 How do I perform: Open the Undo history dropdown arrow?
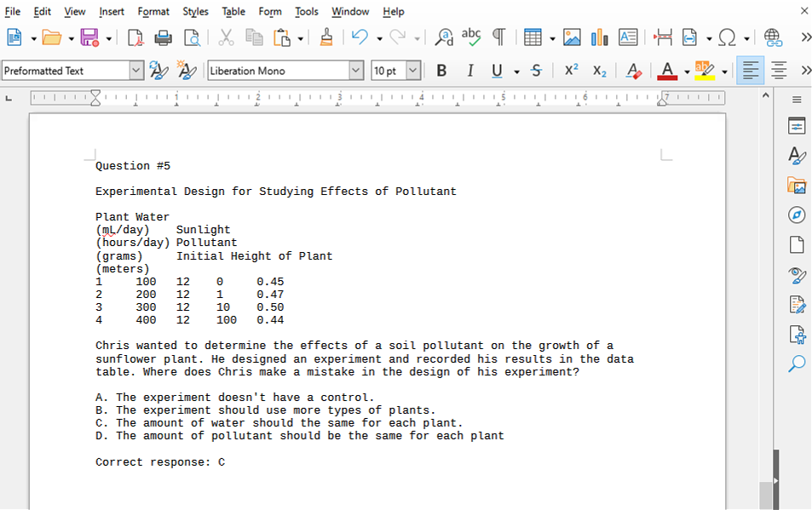click(x=379, y=39)
